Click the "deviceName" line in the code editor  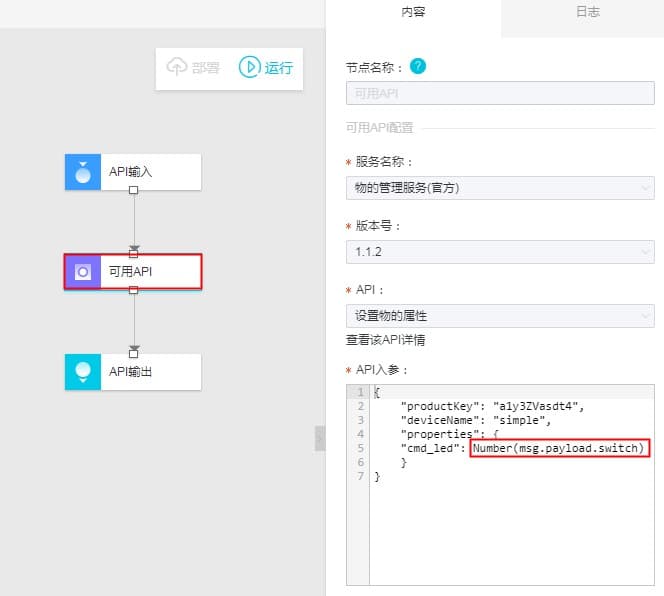point(476,420)
